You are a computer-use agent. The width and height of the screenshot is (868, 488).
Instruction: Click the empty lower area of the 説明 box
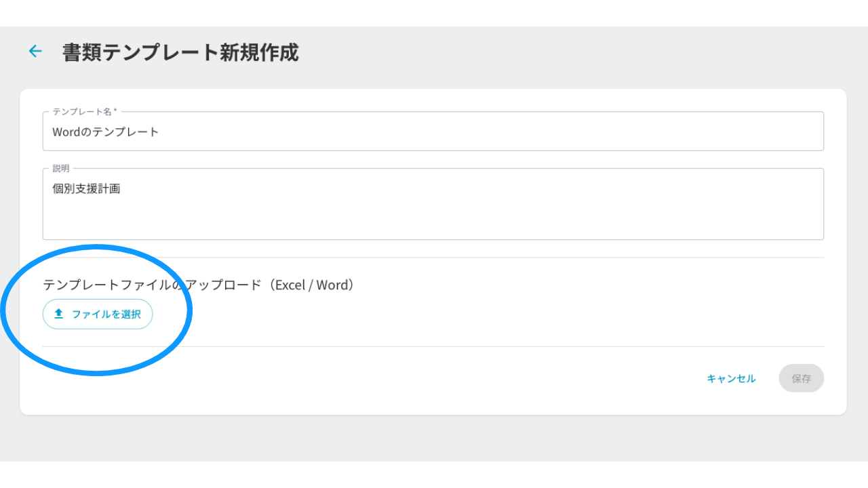click(433, 220)
